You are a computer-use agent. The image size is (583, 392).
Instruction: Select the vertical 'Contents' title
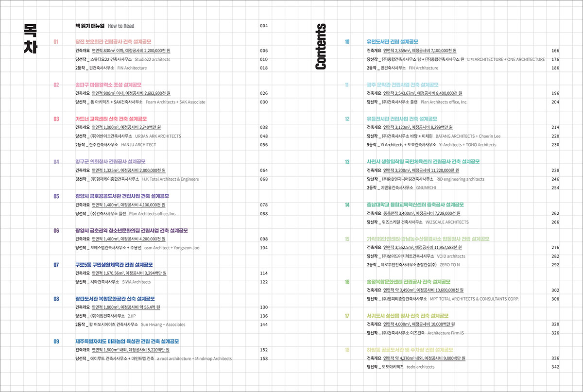321,47
